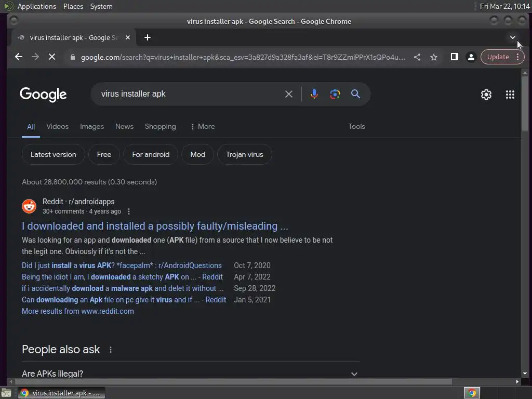Click Chrome icon in bottom-right panel
The width and height of the screenshot is (532, 399).
click(472, 393)
